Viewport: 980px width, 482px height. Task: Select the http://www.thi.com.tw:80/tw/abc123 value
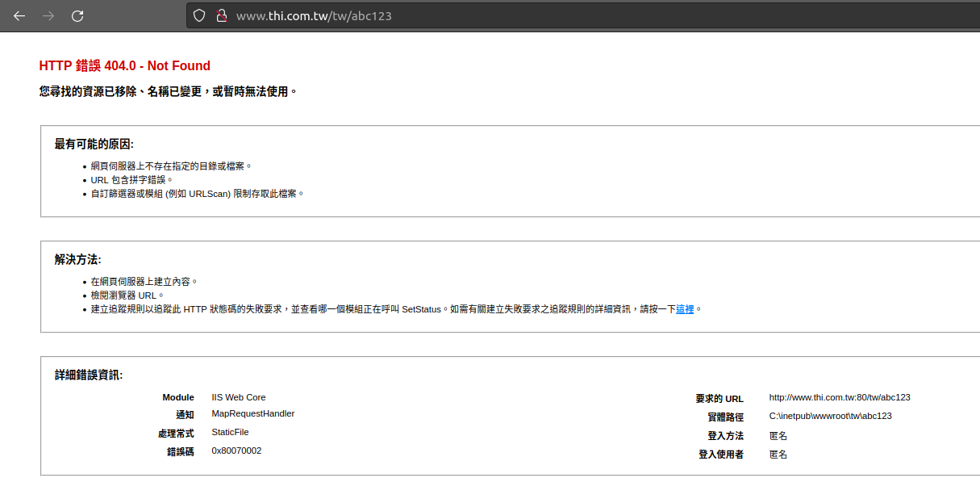point(840,397)
